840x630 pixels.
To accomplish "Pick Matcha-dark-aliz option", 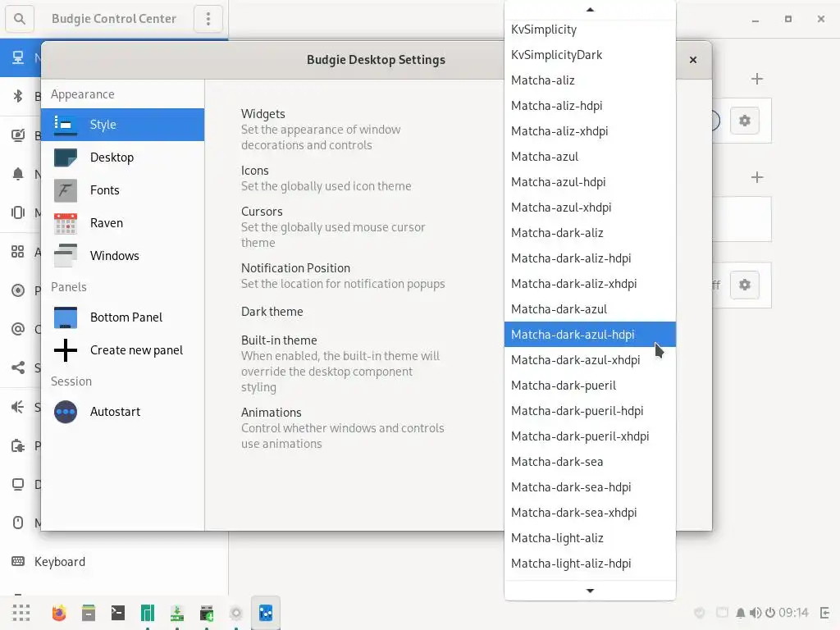I will pos(590,233).
